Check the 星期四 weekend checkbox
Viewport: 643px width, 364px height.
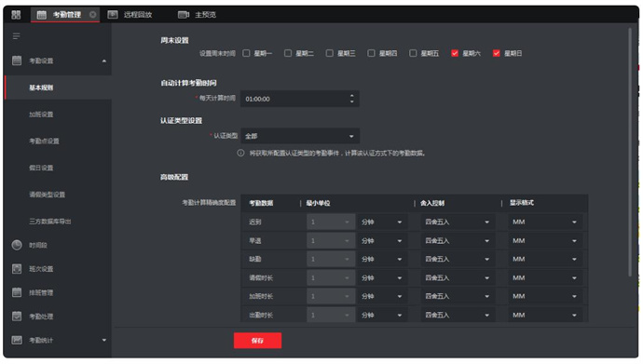point(371,53)
